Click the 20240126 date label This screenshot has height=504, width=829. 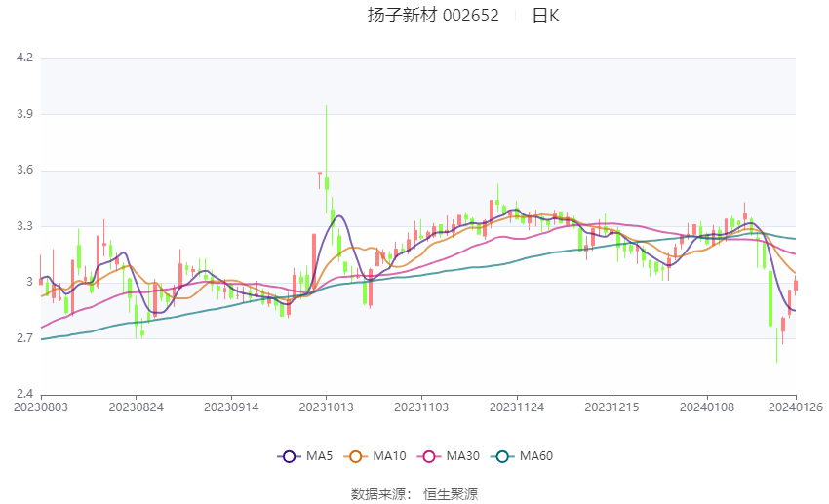(x=796, y=407)
